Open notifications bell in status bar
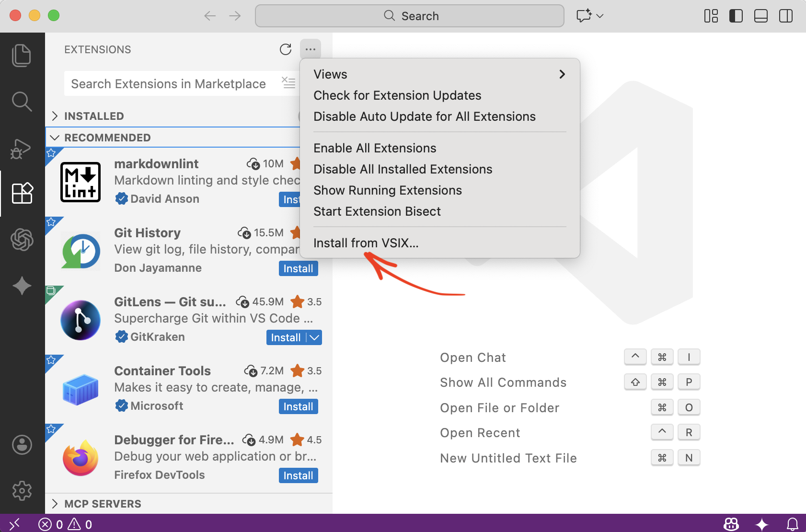 [793, 524]
